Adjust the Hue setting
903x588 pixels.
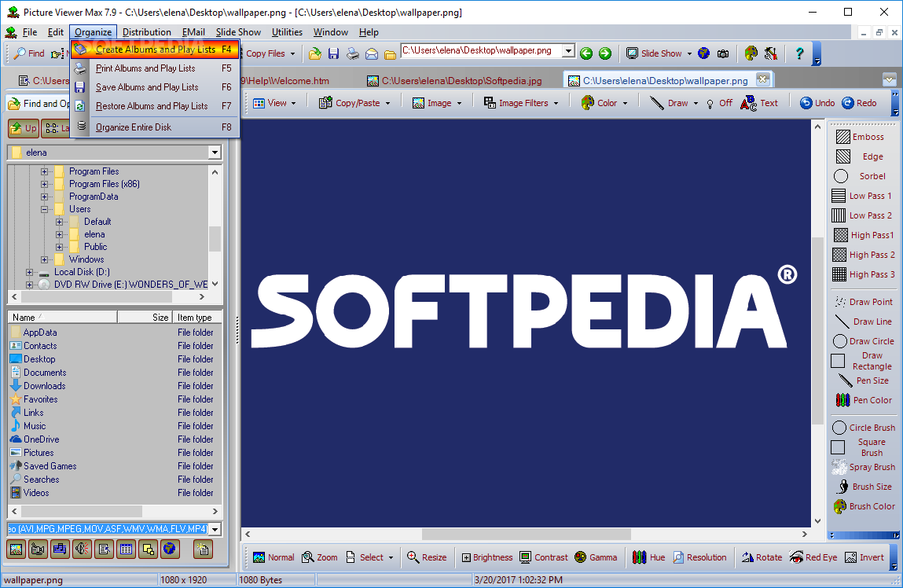(648, 557)
